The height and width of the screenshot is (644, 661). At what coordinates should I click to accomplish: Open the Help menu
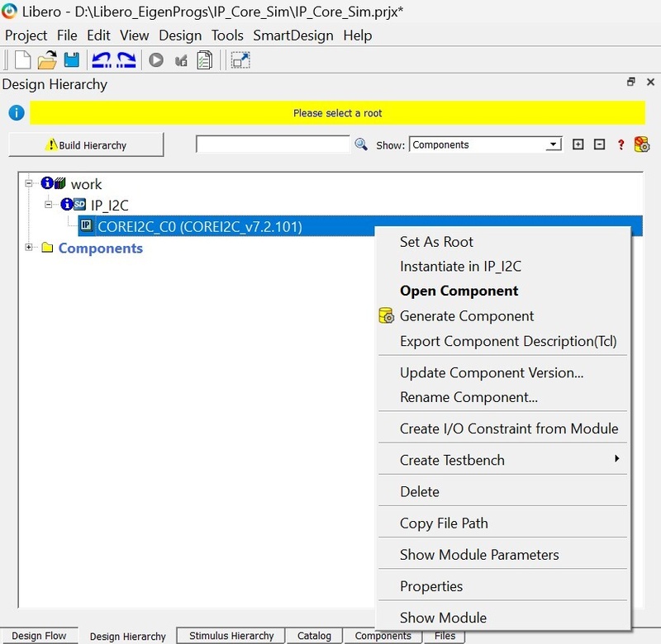(x=358, y=36)
